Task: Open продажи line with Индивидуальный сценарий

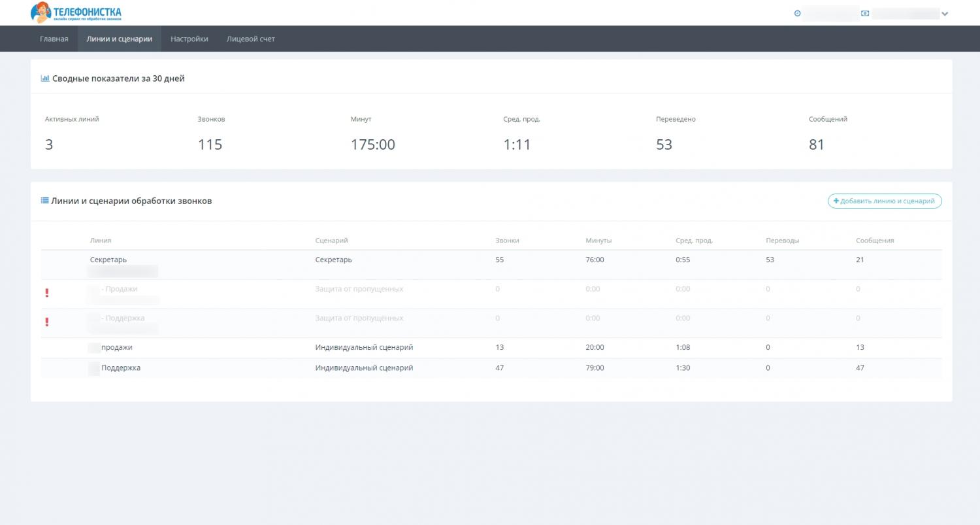Action: click(116, 347)
